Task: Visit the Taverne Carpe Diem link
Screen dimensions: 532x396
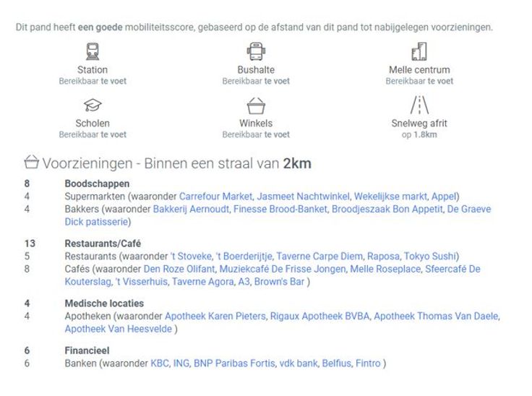Action: point(319,257)
